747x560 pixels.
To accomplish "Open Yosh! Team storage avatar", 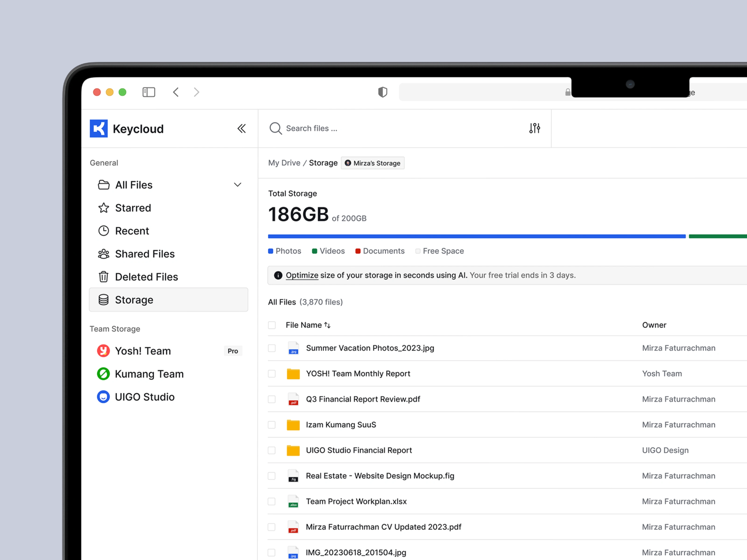I will coord(103,351).
